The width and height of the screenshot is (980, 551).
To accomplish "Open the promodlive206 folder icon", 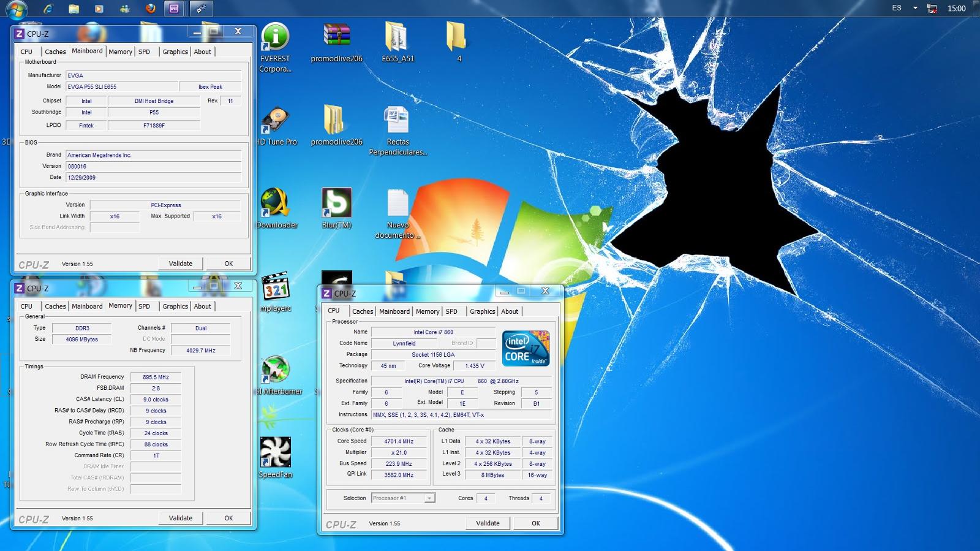I will 336,126.
